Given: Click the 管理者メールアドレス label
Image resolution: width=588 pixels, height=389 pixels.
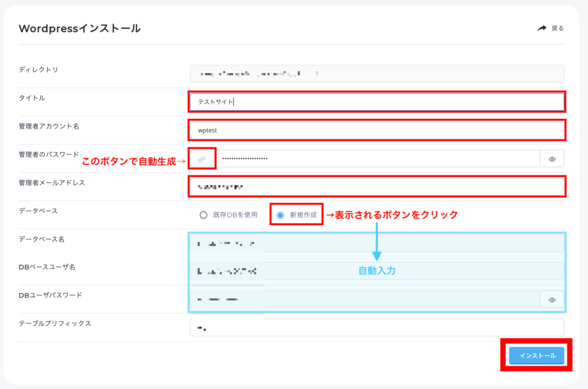Looking at the screenshot, I should pyautogui.click(x=52, y=183).
